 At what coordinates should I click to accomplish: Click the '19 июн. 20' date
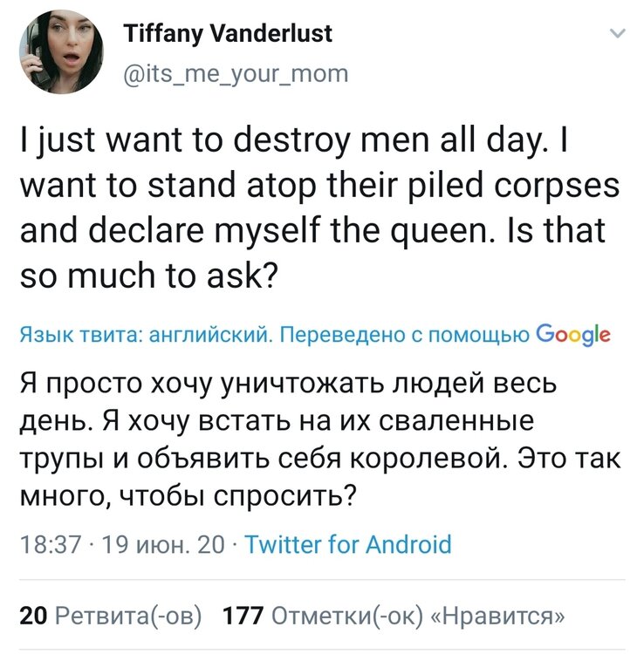(x=162, y=546)
